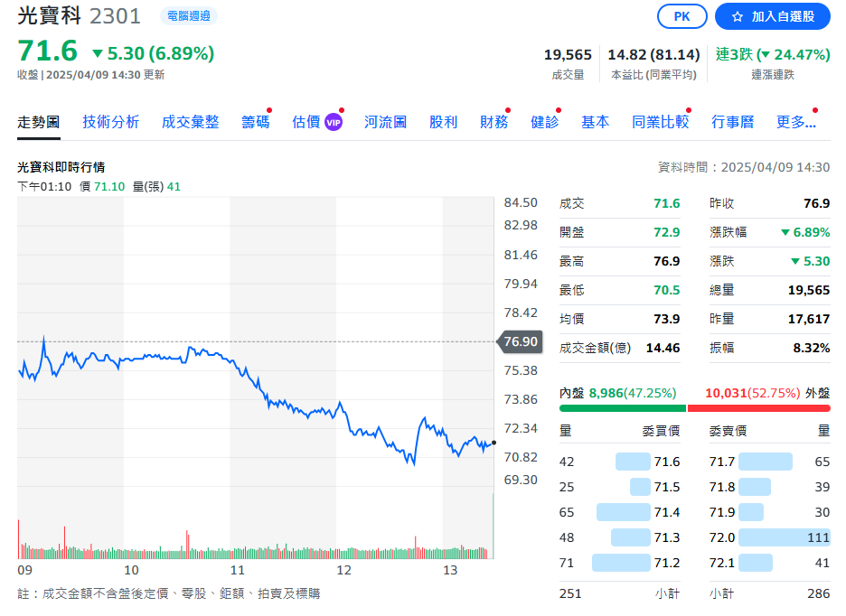
Task: Click ask price 71.7 row
Action: point(769,462)
